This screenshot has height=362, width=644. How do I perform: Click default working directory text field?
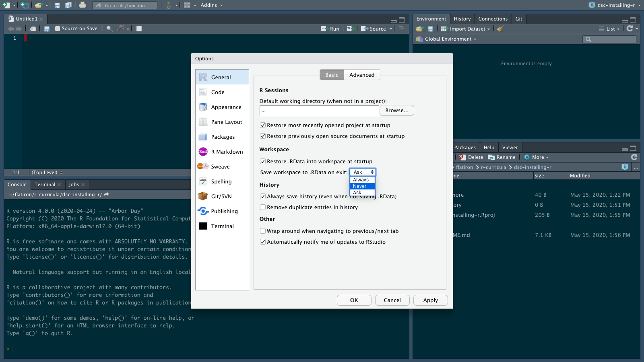[x=319, y=111]
